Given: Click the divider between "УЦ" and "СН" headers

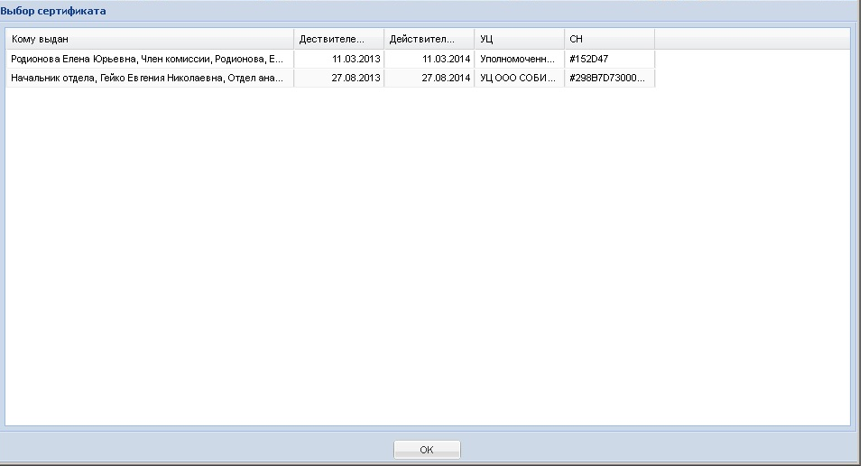Looking at the screenshot, I should pos(564,39).
